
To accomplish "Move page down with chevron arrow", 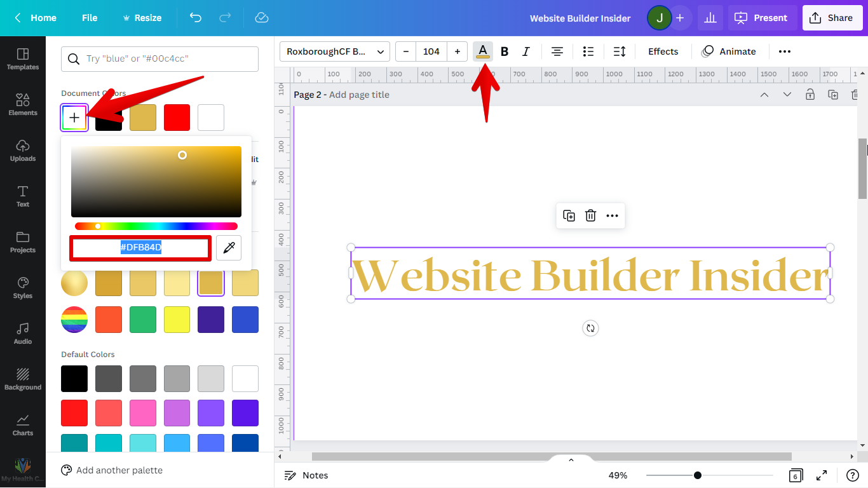I will [787, 95].
